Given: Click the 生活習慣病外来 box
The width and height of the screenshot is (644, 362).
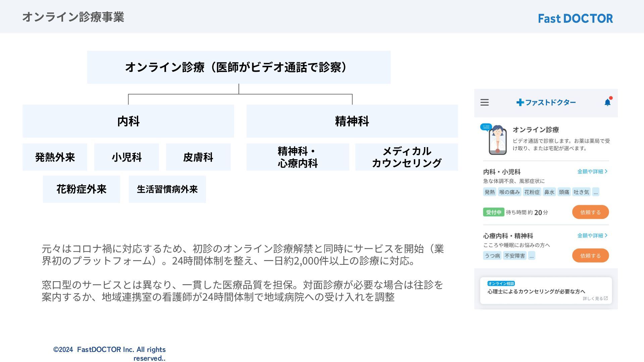Looking at the screenshot, I should tap(167, 189).
